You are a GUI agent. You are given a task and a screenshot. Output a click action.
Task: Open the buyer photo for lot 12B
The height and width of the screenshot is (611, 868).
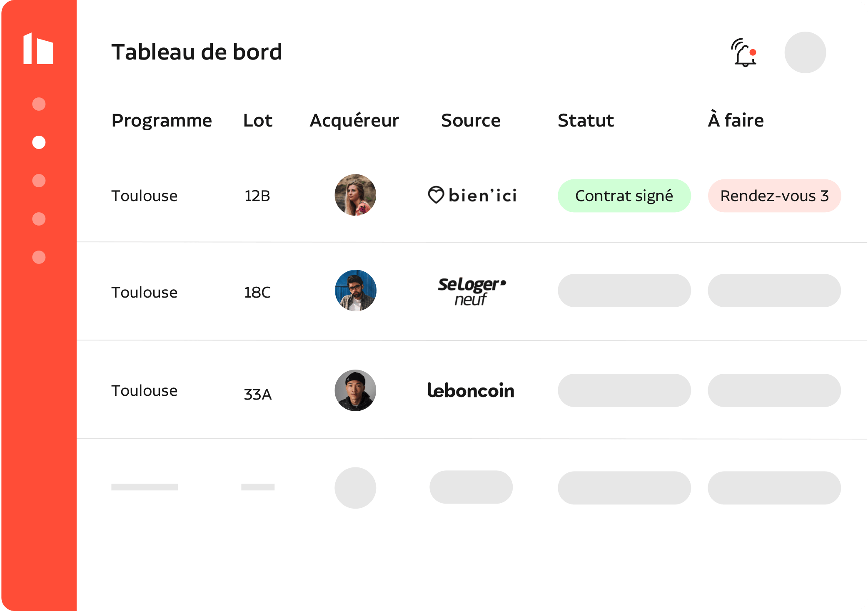coord(355,195)
